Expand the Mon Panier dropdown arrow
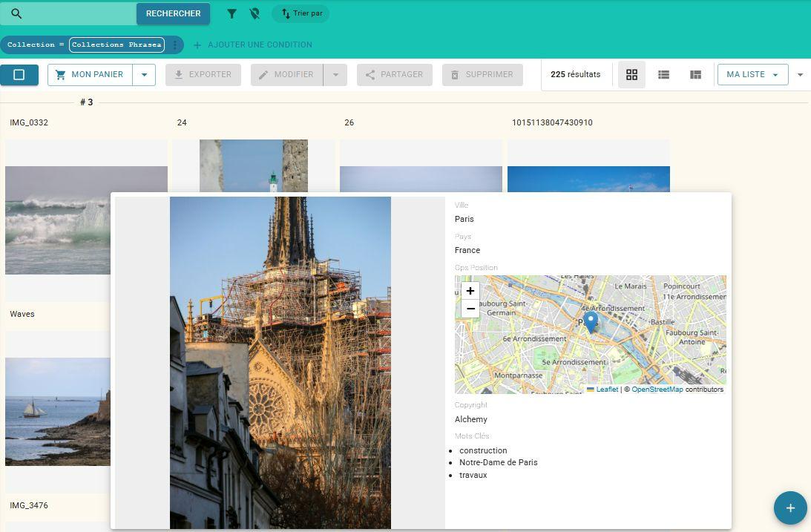The width and height of the screenshot is (811, 532). tap(144, 75)
